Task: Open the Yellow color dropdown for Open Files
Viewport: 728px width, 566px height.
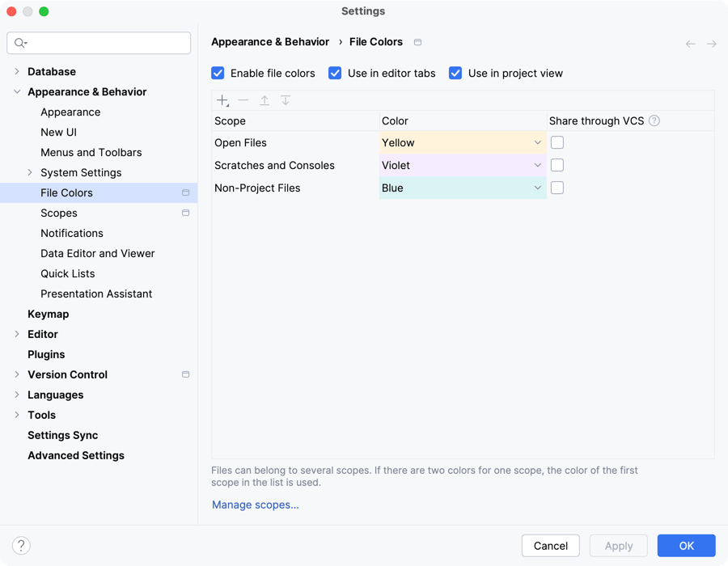Action: [536, 142]
